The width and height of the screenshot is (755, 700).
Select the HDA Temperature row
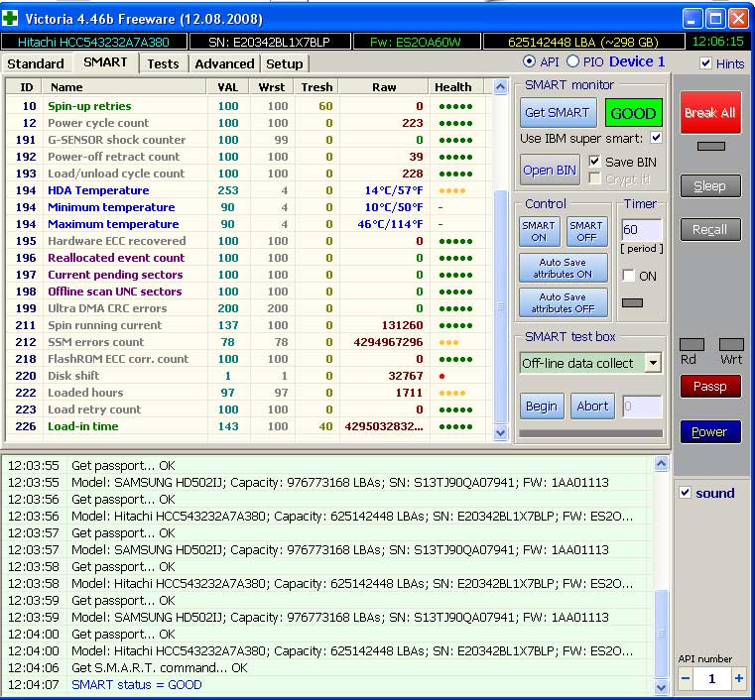[x=248, y=190]
